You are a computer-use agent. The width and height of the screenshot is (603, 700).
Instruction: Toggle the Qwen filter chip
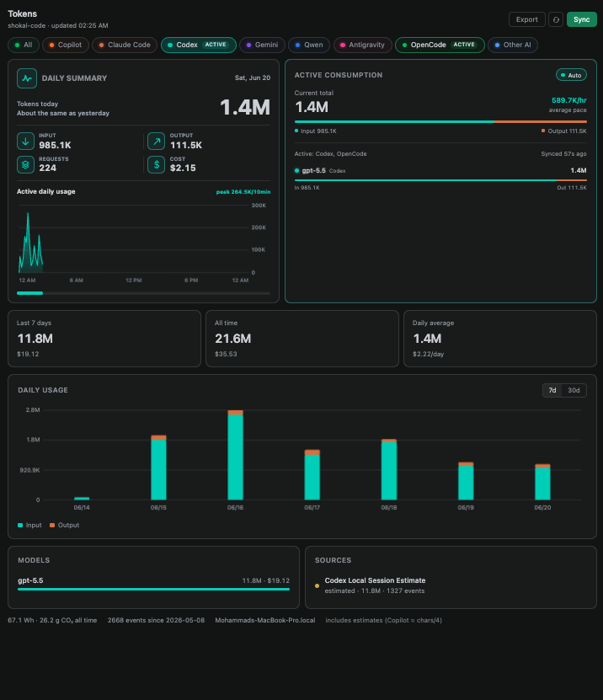309,45
